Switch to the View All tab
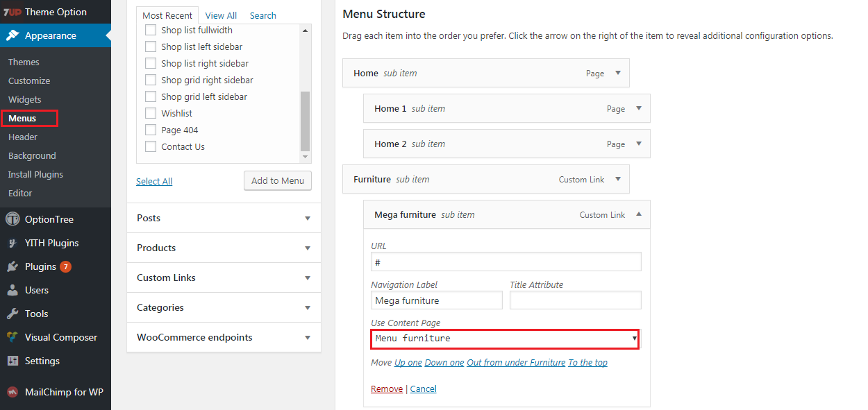 coord(221,15)
